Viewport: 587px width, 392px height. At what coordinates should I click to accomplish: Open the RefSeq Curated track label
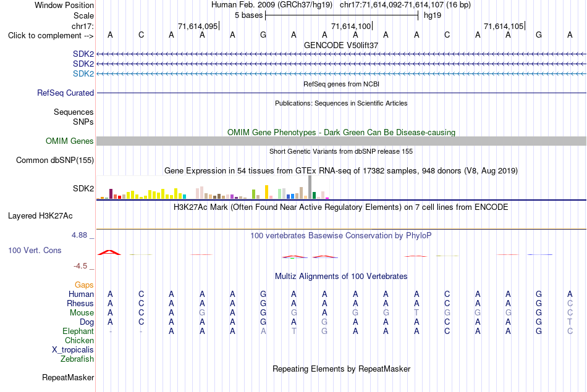click(65, 93)
